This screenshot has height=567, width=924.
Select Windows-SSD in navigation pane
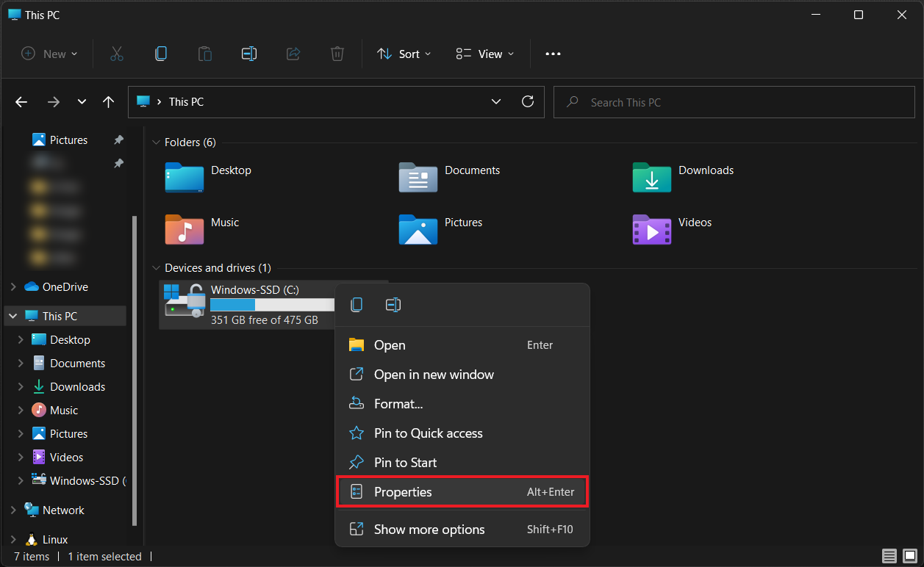[x=79, y=481]
